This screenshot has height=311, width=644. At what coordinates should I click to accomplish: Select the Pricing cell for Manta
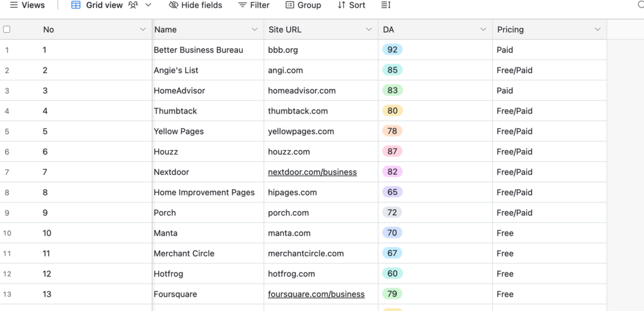[x=550, y=233]
